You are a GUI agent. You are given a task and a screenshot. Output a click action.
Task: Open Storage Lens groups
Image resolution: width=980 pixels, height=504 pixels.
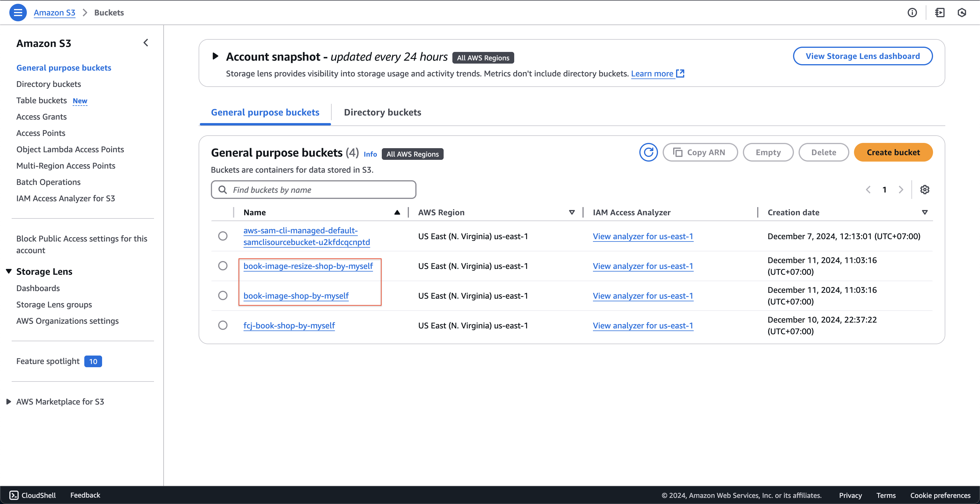click(54, 305)
